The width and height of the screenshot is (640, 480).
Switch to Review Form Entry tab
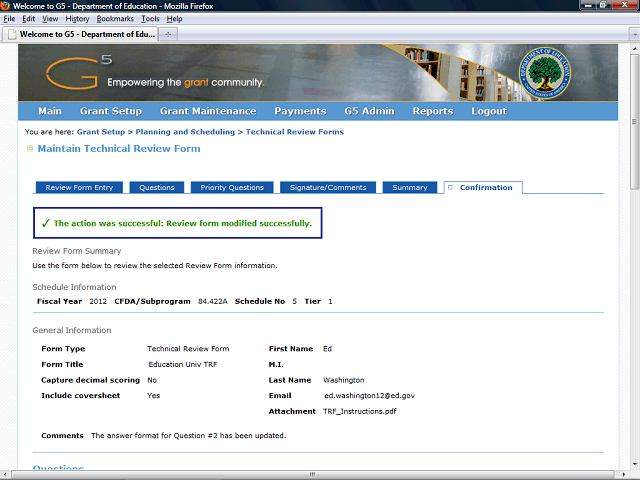(79, 187)
